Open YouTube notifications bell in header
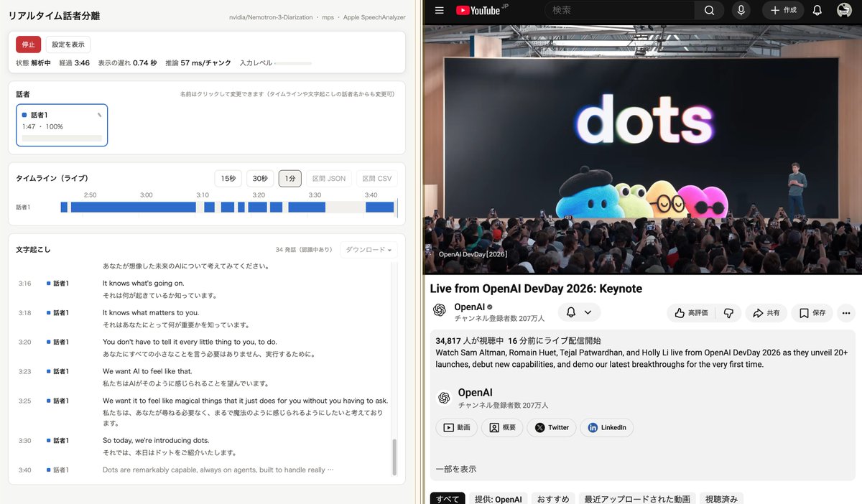The width and height of the screenshot is (862, 504). tap(817, 10)
